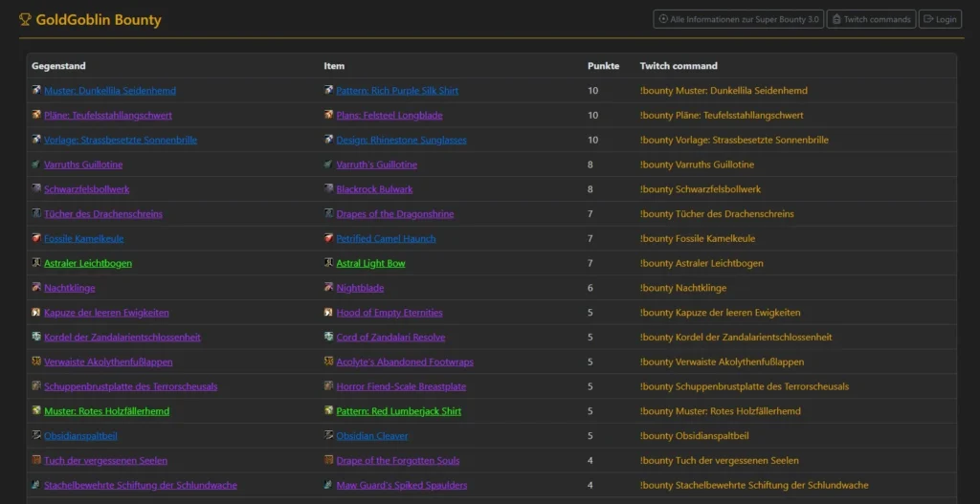
Task: Click the Twitch command column header
Action: coord(679,66)
